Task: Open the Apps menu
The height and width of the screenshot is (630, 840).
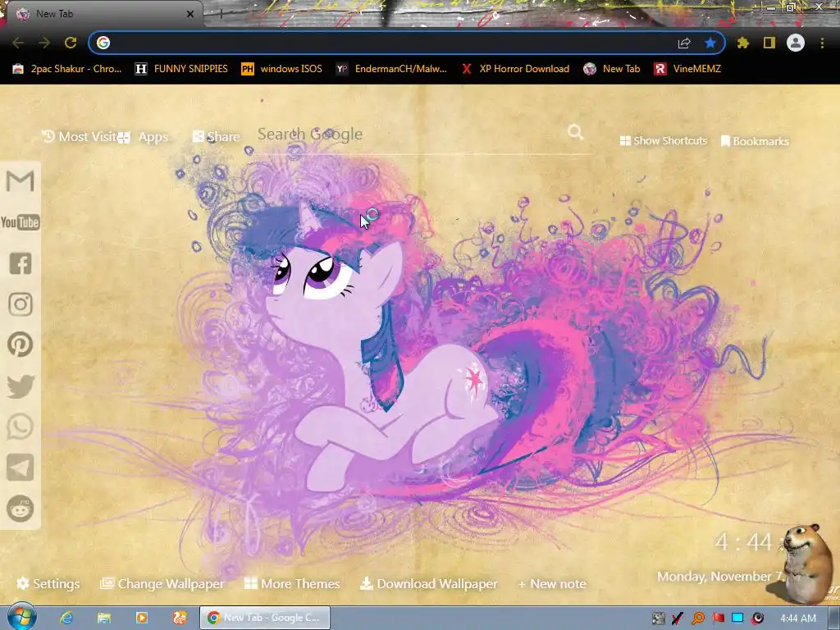Action: [143, 137]
